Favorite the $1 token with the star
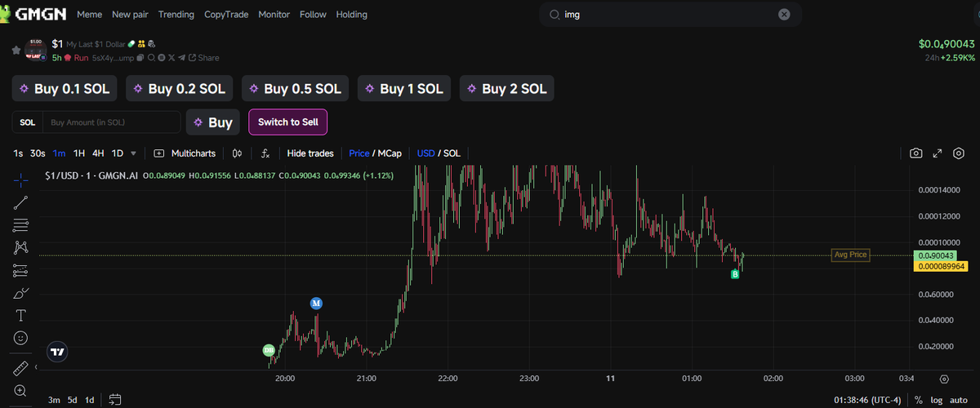 (16, 51)
